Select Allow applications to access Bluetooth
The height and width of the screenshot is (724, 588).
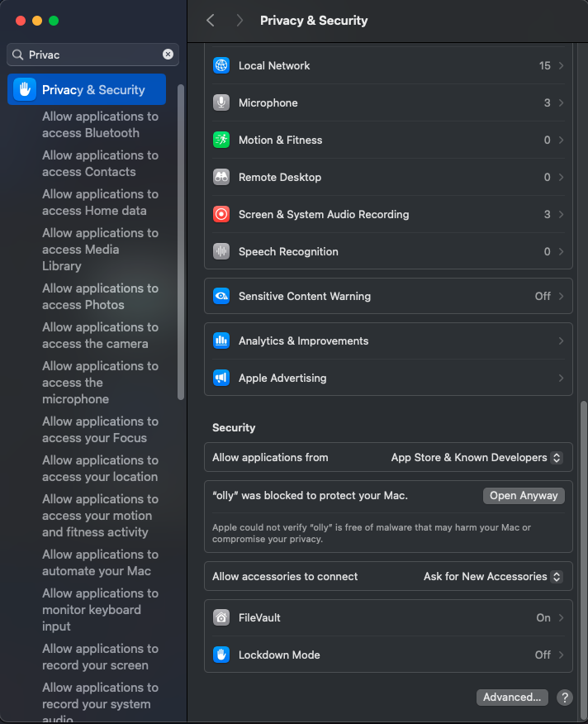click(x=100, y=125)
